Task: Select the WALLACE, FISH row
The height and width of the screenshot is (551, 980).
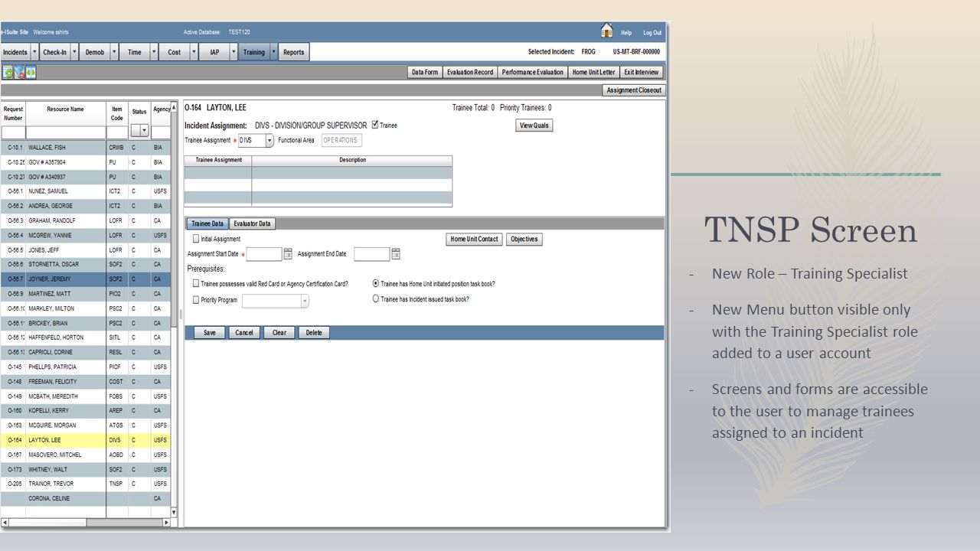Action: (85, 147)
